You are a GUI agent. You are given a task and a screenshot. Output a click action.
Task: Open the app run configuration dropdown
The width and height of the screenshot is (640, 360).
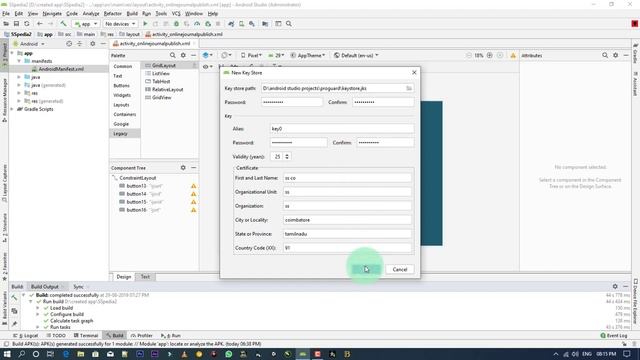coord(86,24)
